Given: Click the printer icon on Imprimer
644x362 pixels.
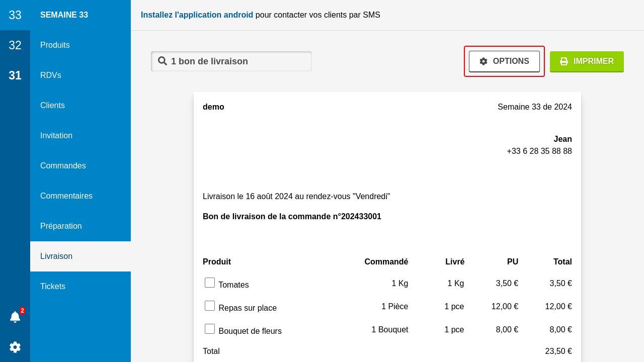Looking at the screenshot, I should [x=564, y=61].
